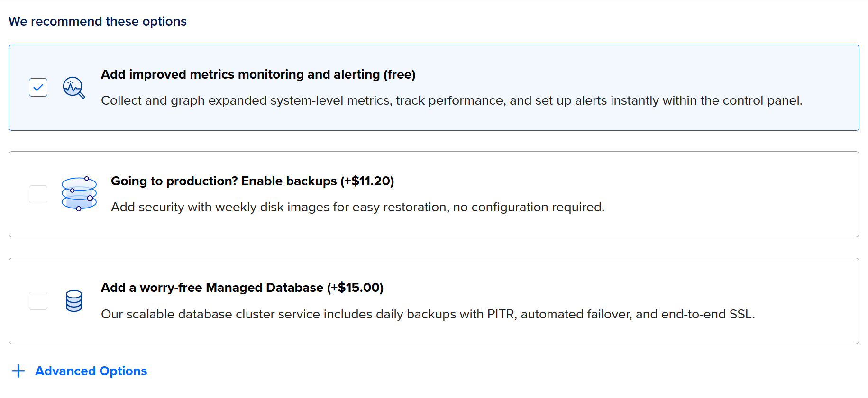Open the Advanced Options link

pyautogui.click(x=91, y=371)
